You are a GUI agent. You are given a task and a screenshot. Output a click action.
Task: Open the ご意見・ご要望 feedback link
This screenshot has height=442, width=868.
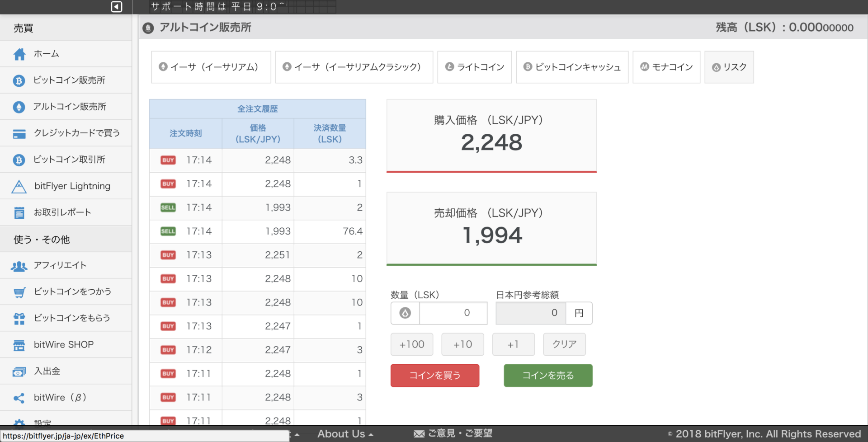460,433
